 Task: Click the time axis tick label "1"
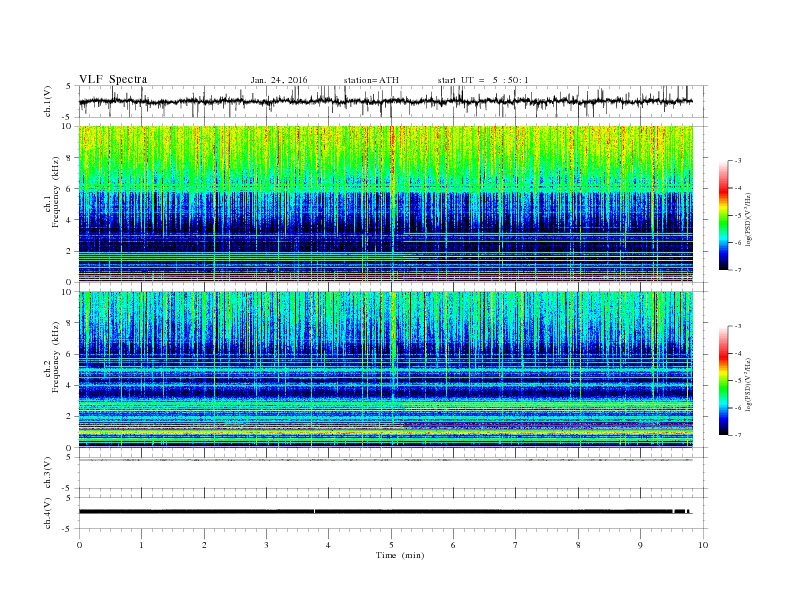coord(142,545)
